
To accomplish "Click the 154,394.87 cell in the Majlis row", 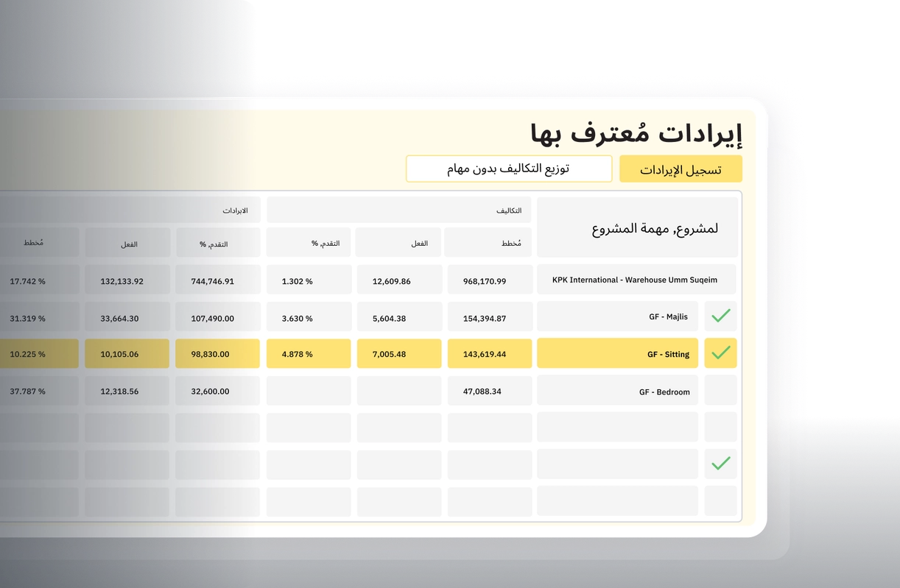I will [x=489, y=316].
